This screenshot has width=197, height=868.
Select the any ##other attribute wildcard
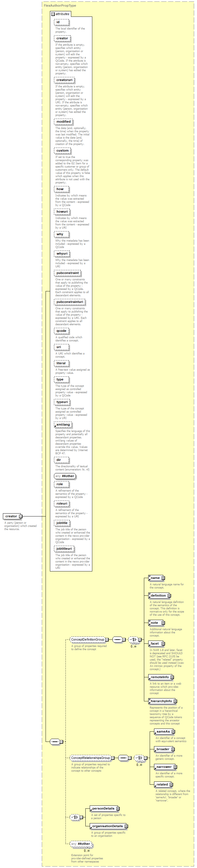click(65, 476)
